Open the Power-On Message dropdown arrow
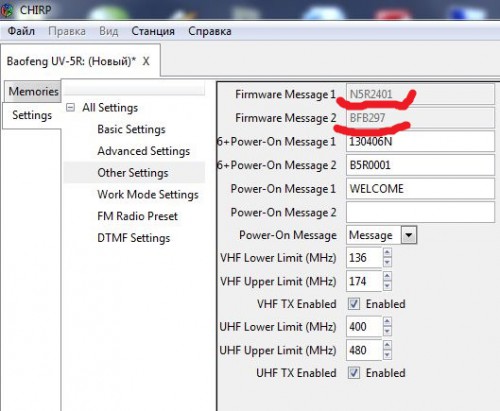The image size is (500, 411). tap(409, 236)
